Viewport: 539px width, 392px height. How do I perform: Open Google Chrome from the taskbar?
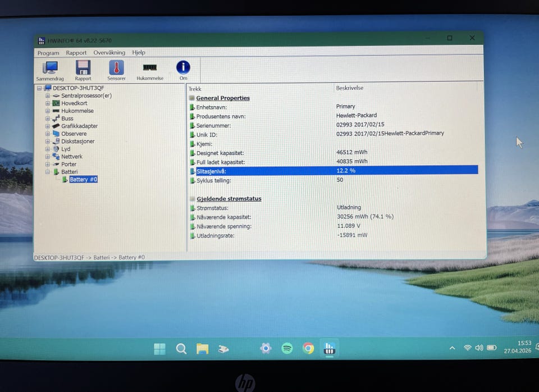click(x=308, y=348)
